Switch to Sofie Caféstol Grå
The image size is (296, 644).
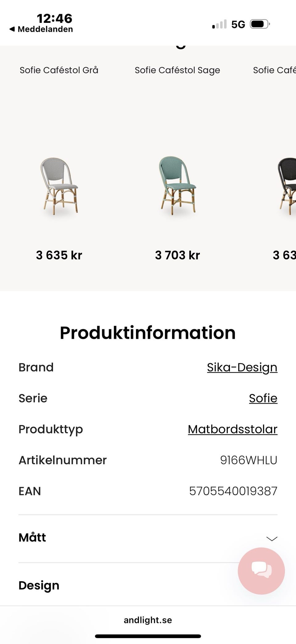(59, 70)
